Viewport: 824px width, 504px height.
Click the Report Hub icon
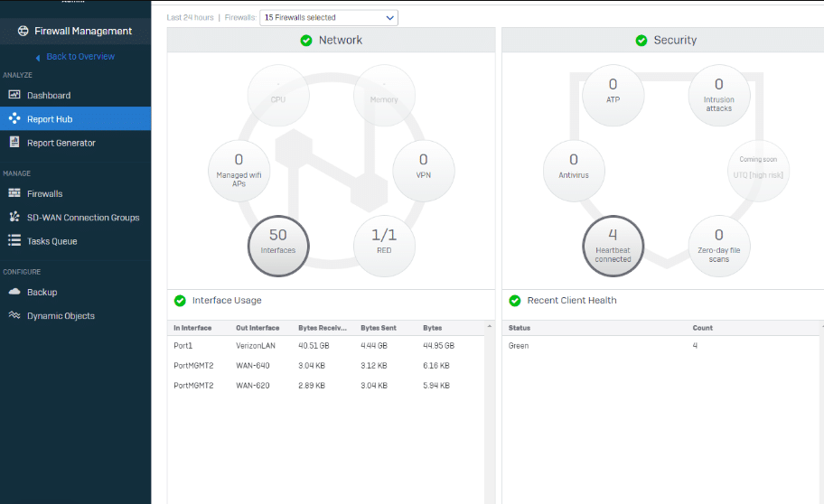[14, 118]
